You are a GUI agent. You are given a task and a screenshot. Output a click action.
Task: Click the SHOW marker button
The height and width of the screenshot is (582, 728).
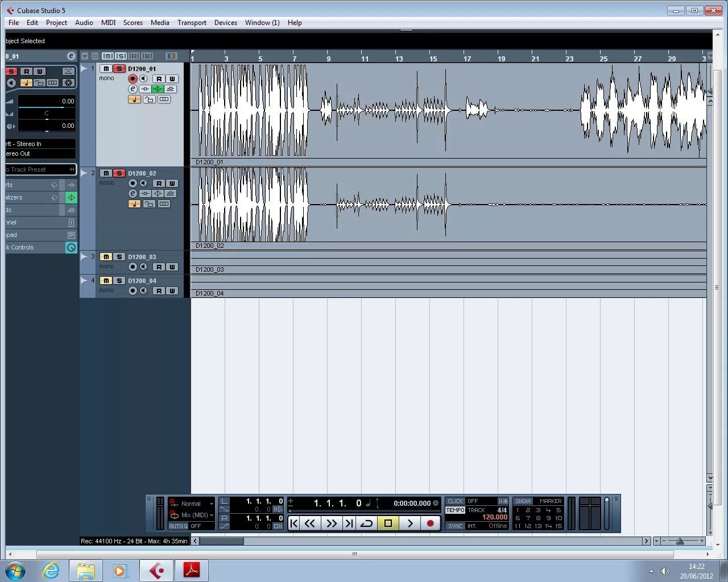point(523,501)
